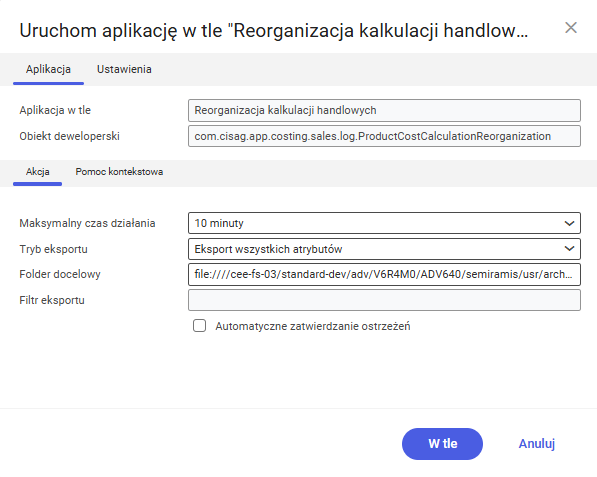Click the dialog title Uruchom aplikację w tle
The width and height of the screenshot is (597, 477).
pyautogui.click(x=274, y=30)
